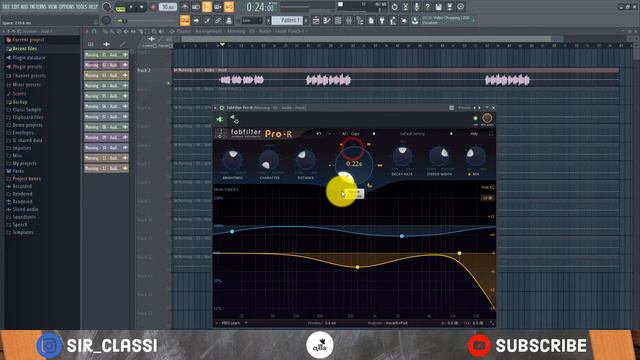The image size is (640, 360).
Task: Open the Line snap dropdown
Action: pos(251,20)
